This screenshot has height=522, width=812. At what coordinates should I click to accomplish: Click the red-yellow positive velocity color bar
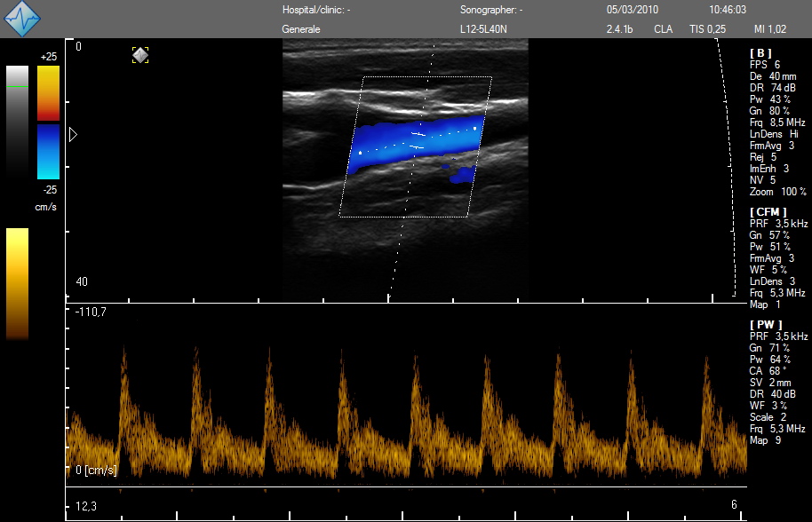click(x=48, y=92)
